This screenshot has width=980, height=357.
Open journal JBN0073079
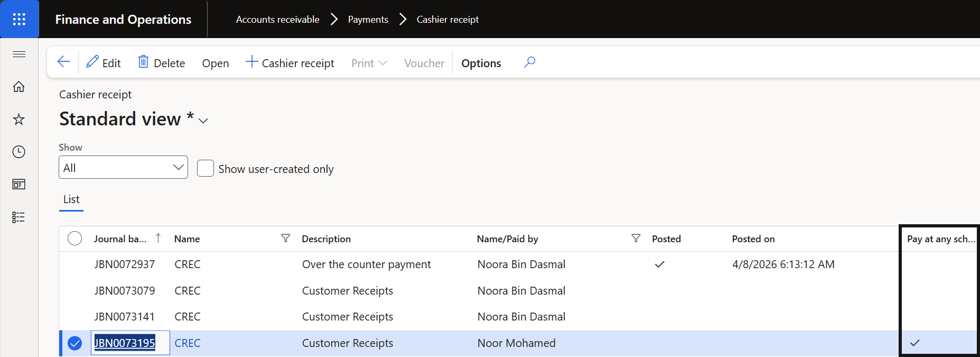click(125, 291)
